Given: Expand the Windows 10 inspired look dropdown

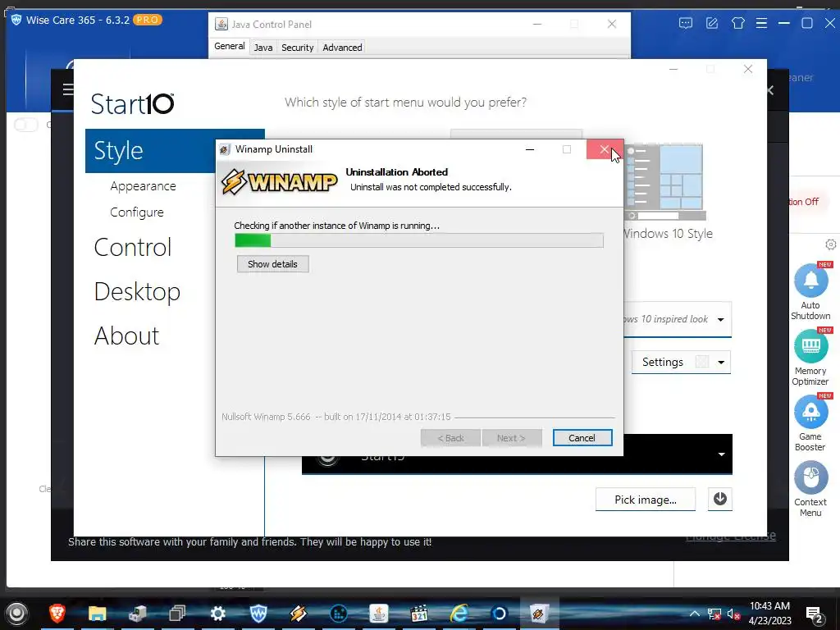Looking at the screenshot, I should tap(720, 319).
